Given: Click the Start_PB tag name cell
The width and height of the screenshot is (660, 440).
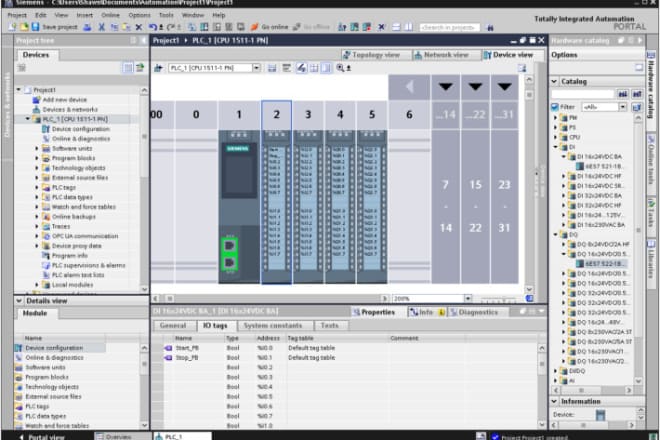Looking at the screenshot, I should pyautogui.click(x=187, y=348).
